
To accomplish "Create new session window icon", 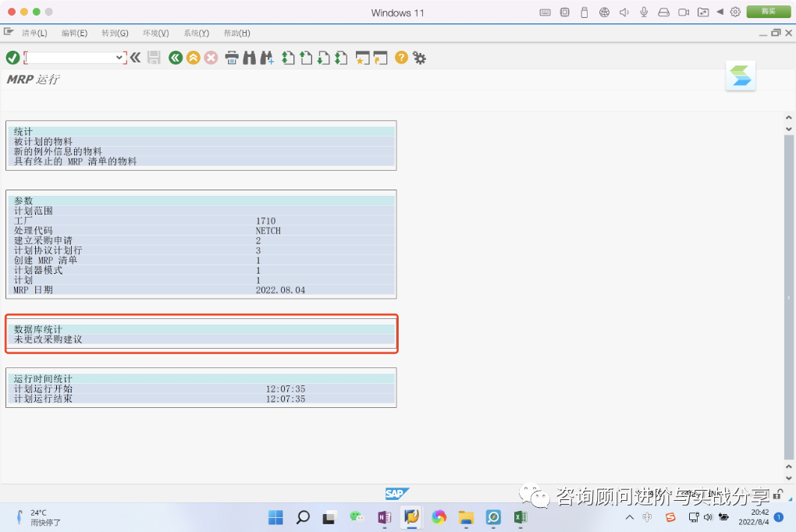I will coord(362,58).
